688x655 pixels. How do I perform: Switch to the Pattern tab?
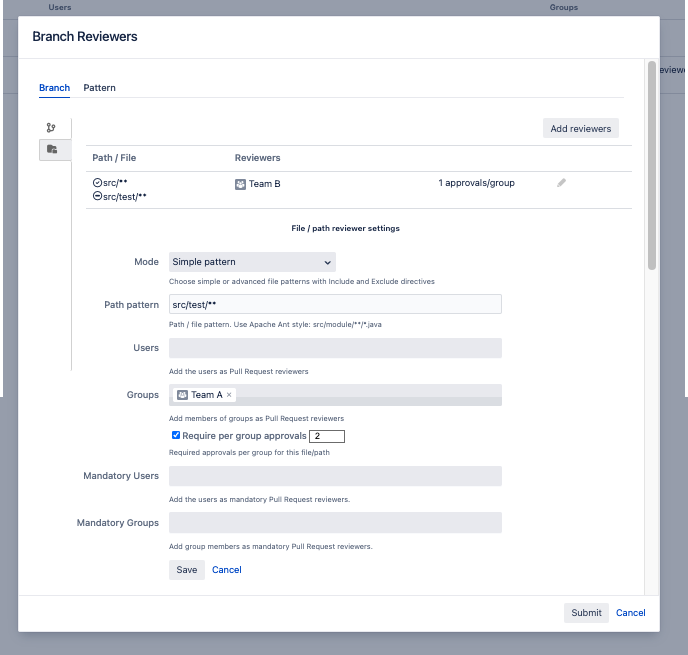[99, 88]
